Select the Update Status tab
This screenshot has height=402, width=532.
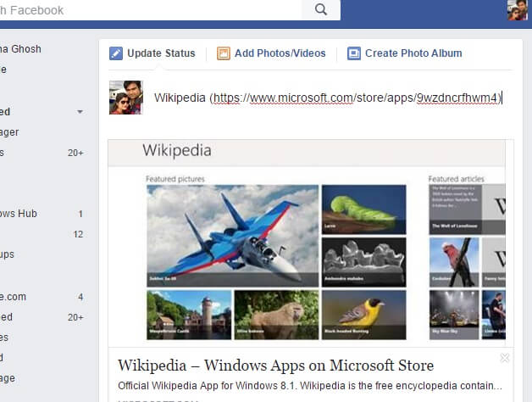(152, 53)
